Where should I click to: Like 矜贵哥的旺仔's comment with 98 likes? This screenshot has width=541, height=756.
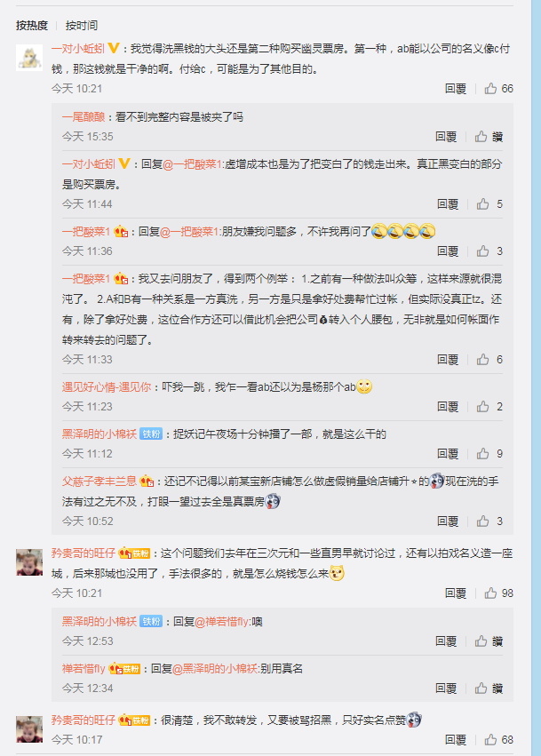[498, 593]
